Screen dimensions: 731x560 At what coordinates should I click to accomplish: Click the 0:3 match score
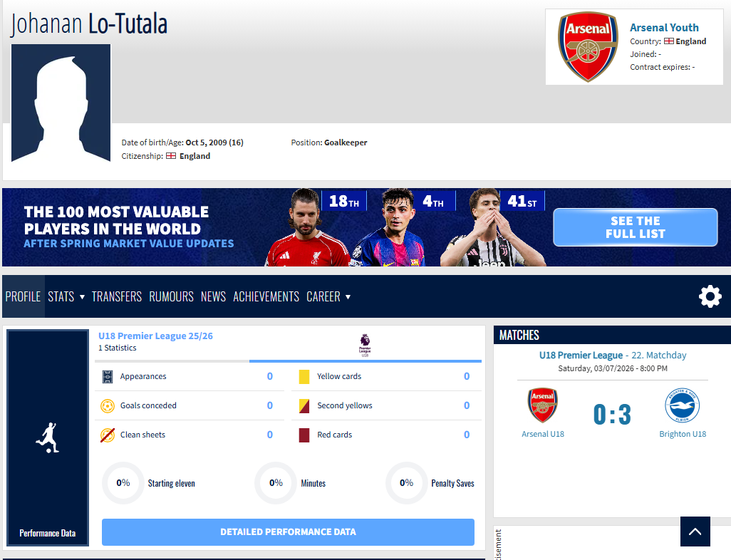pyautogui.click(x=612, y=414)
